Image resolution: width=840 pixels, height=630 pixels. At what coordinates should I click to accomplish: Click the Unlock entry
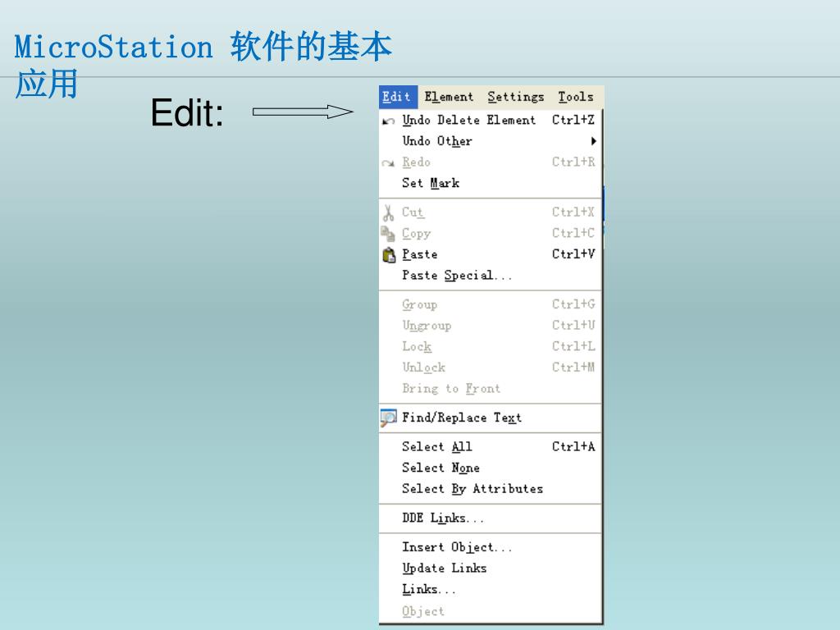[491, 367]
